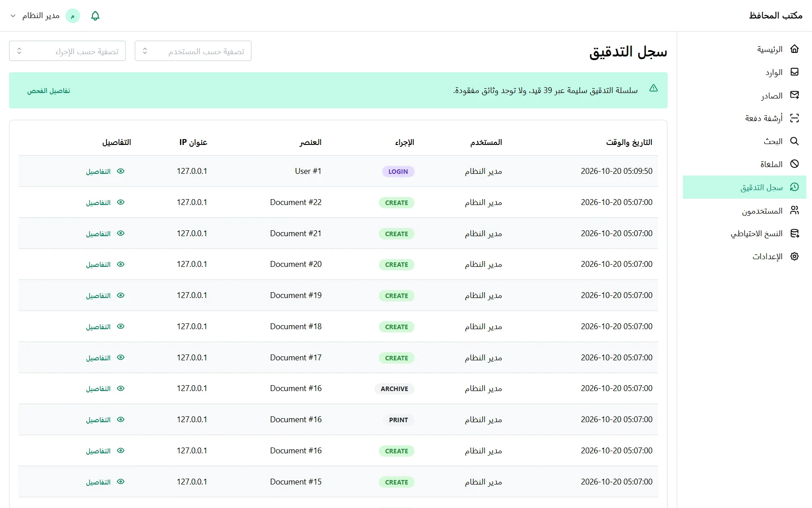Open المستخدمون sidebar item
The height and width of the screenshot is (508, 812).
coord(744,210)
